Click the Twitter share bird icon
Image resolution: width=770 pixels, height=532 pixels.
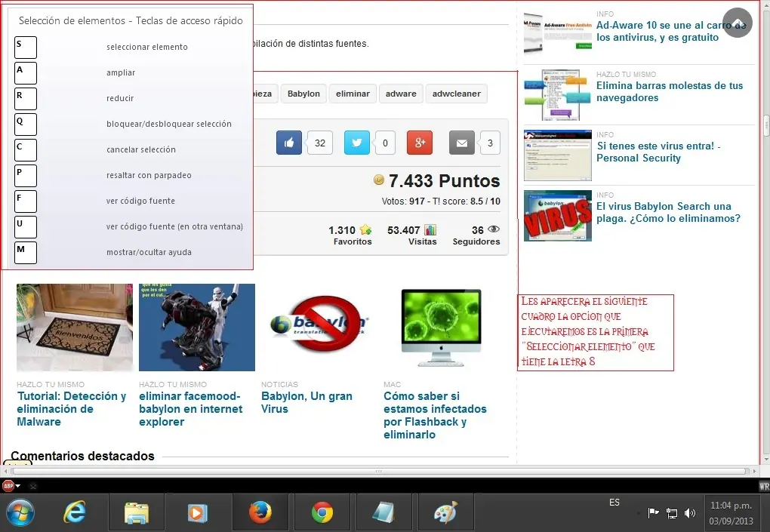click(357, 143)
